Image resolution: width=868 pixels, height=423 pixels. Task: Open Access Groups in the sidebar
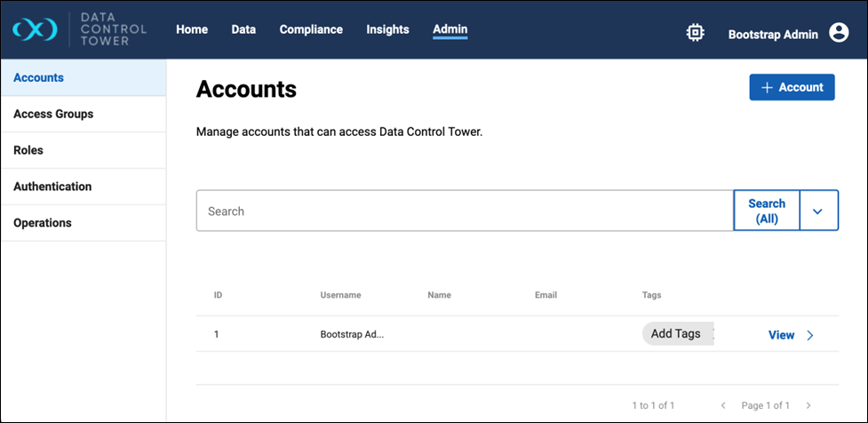point(53,115)
